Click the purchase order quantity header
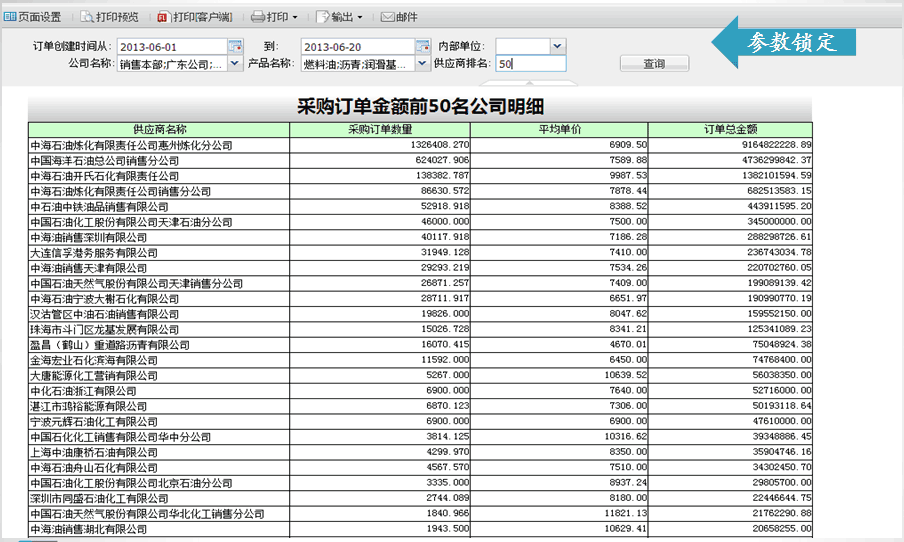The height and width of the screenshot is (542, 904). (x=380, y=130)
